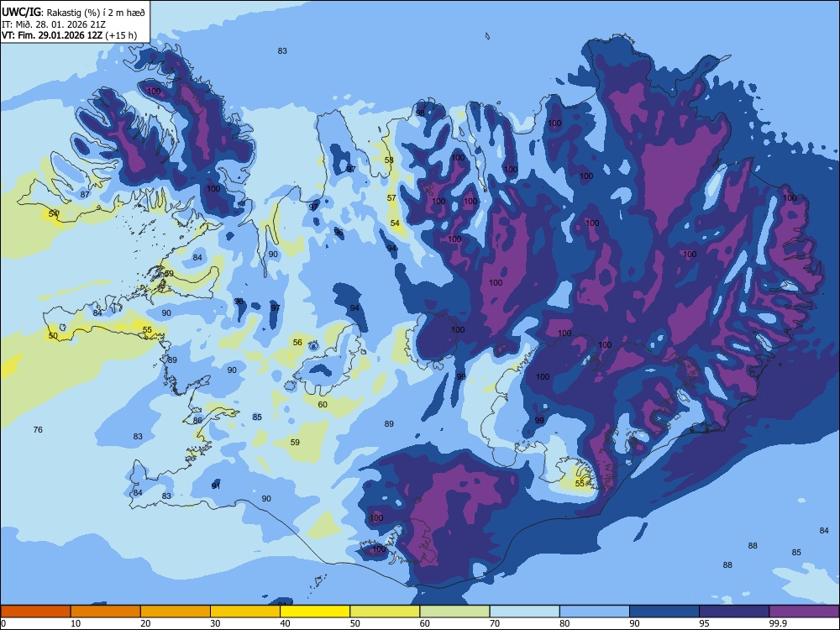Click the '60' humidity value on the map
The width and height of the screenshot is (840, 630).
click(x=323, y=405)
